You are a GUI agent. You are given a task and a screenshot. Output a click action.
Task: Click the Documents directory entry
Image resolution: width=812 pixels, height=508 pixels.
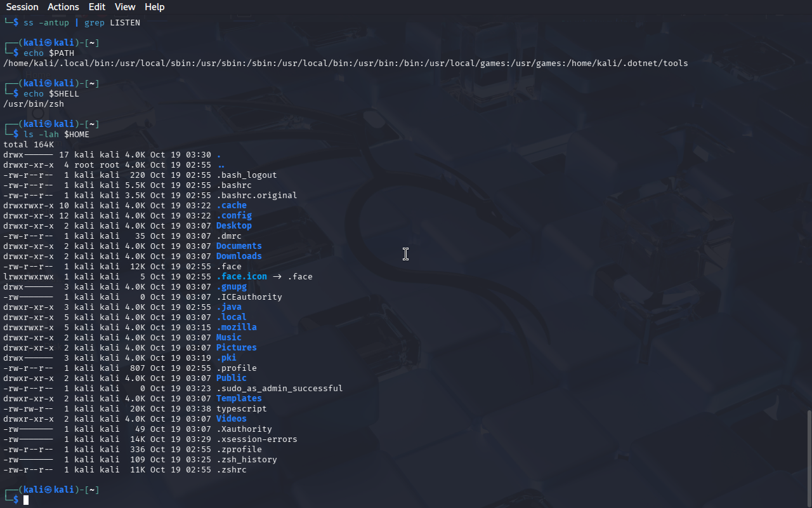(239, 246)
